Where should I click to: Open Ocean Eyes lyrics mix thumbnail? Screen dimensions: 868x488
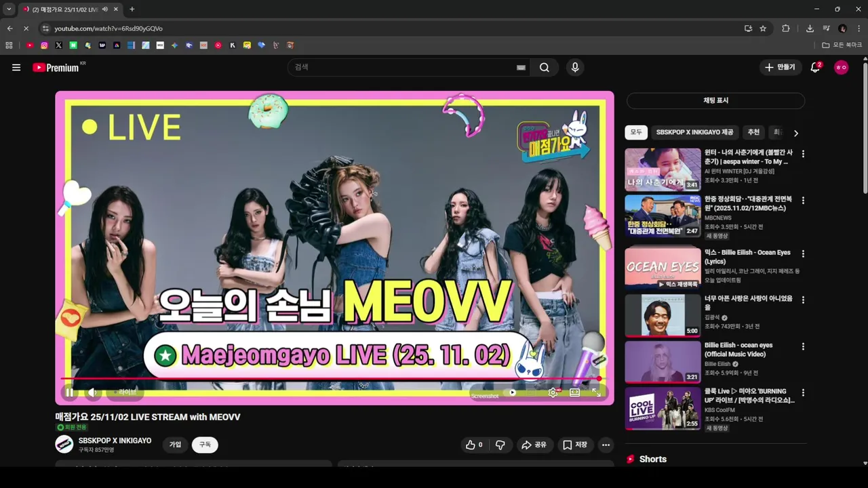(x=663, y=268)
